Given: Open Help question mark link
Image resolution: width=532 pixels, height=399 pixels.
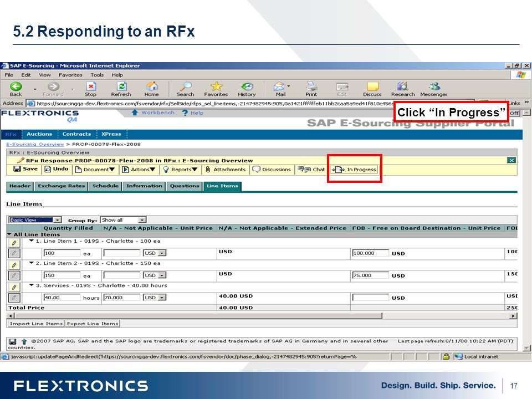Looking at the screenshot, I should [x=193, y=112].
